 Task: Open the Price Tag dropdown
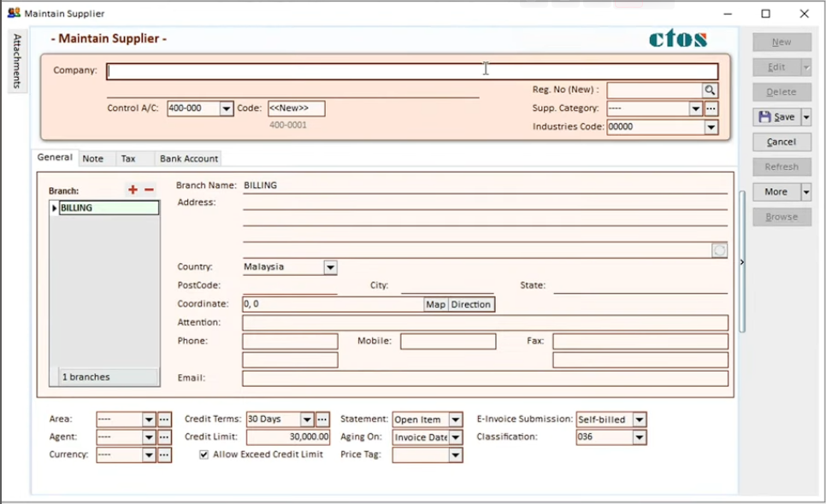tap(456, 455)
